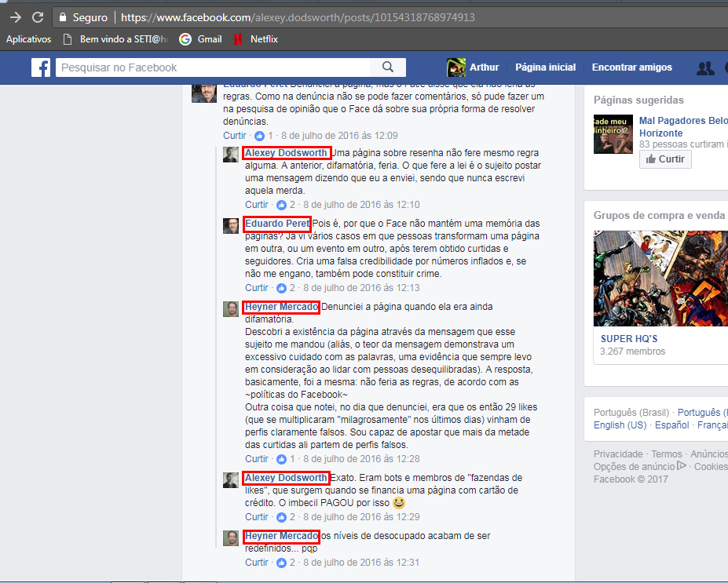Viewport: 728px width, 583px height.
Task: Click the Seguro padlock icon
Action: pyautogui.click(x=63, y=17)
